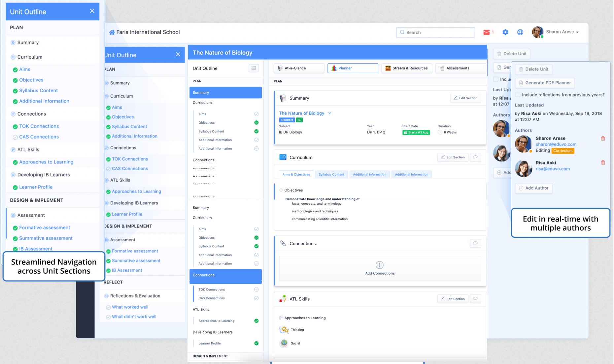Click Edit Section in the Summary card
The image size is (614, 364).
click(x=465, y=98)
